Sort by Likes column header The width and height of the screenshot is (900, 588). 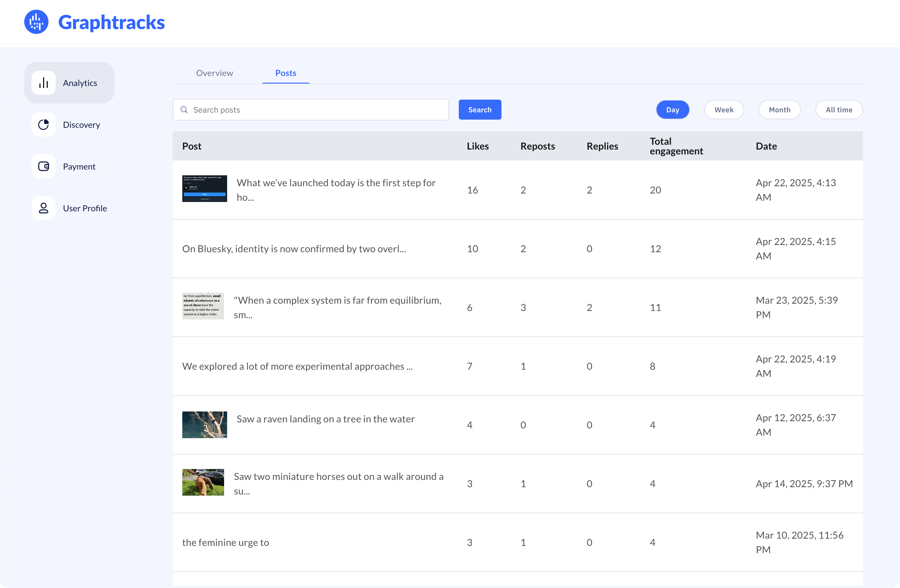477,146
